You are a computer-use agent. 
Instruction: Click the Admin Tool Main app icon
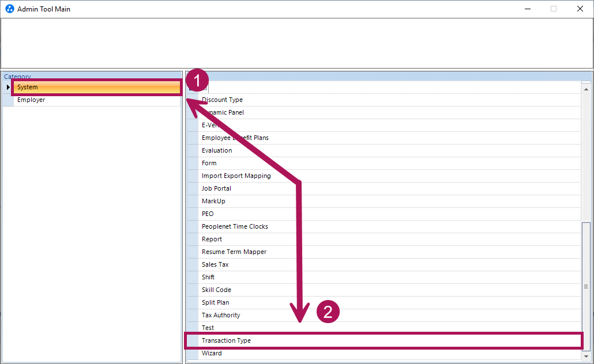[x=9, y=9]
